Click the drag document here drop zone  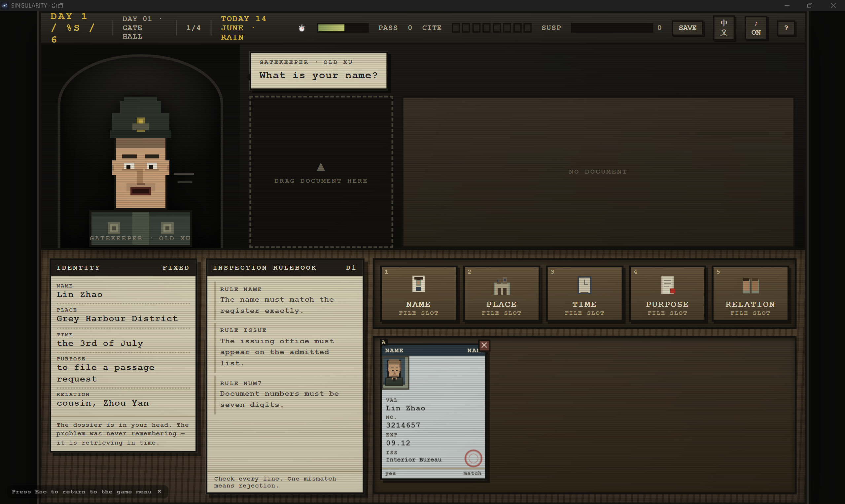(321, 172)
